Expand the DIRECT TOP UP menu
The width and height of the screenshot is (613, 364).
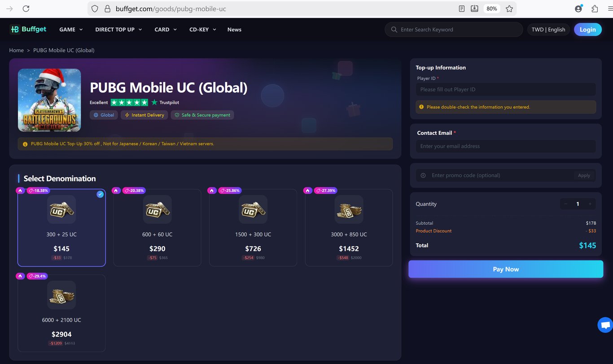tap(118, 30)
